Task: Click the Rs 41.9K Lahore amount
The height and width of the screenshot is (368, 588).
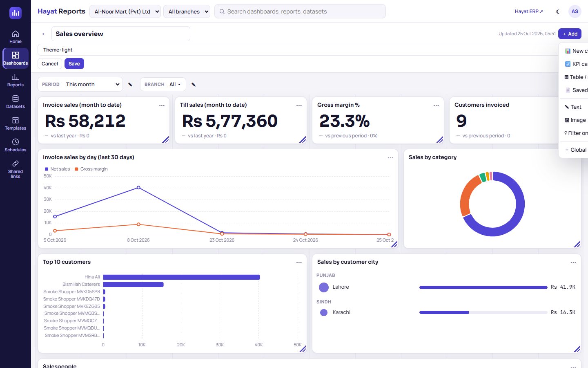Action: pyautogui.click(x=563, y=287)
